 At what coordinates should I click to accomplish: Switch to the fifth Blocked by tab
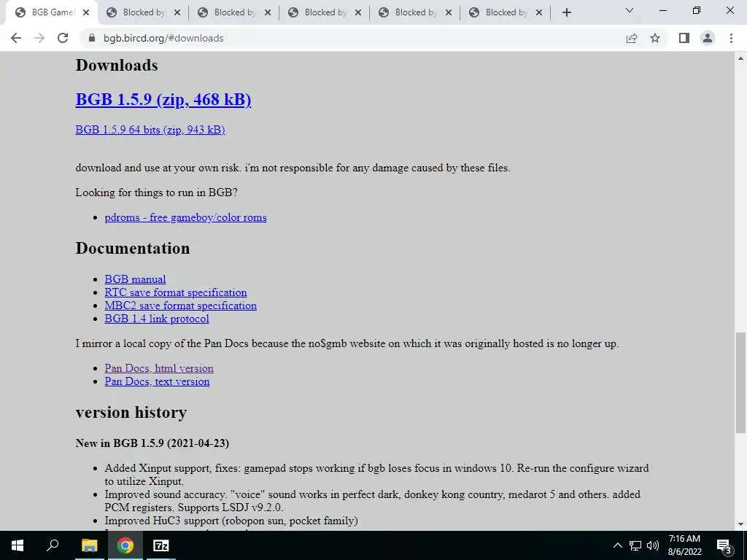[506, 13]
